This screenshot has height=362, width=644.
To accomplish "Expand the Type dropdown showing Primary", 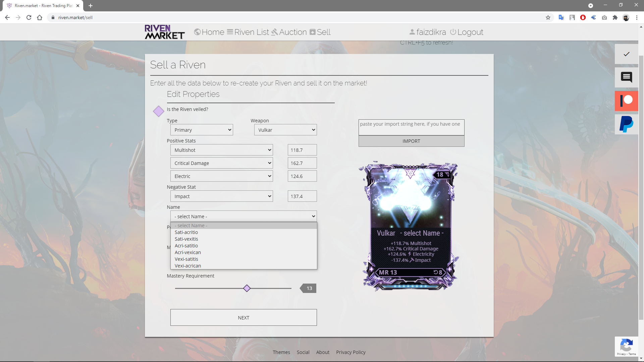I will 202,130.
